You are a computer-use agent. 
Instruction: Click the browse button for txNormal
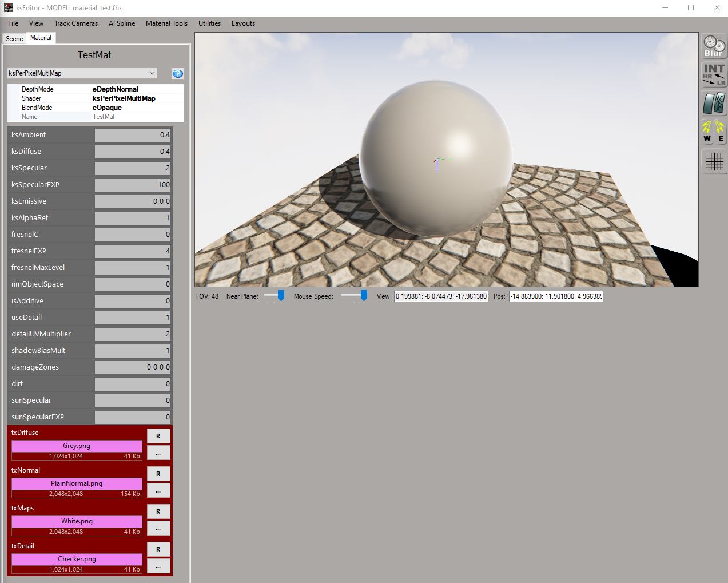tap(158, 491)
